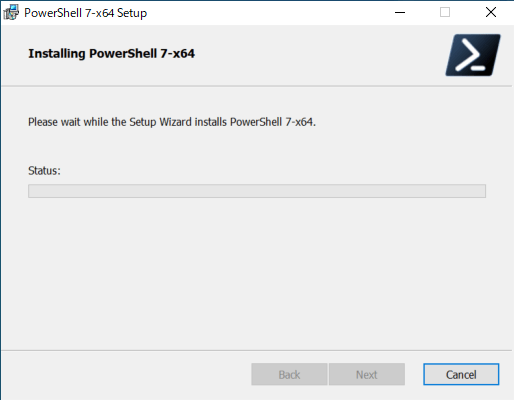Image resolution: width=514 pixels, height=400 pixels.
Task: Minimize the PowerShell Setup window
Action: point(400,13)
